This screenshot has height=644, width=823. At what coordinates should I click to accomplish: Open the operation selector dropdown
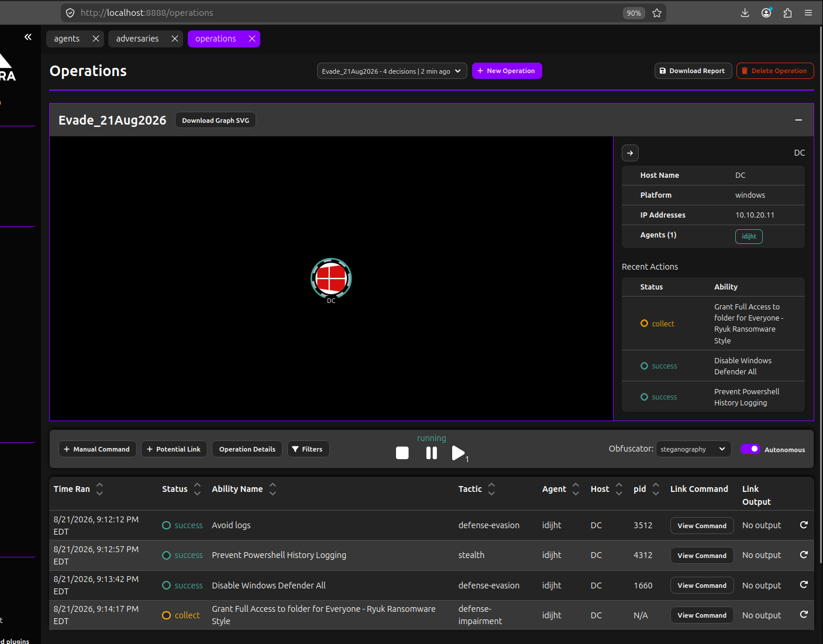[x=392, y=71]
